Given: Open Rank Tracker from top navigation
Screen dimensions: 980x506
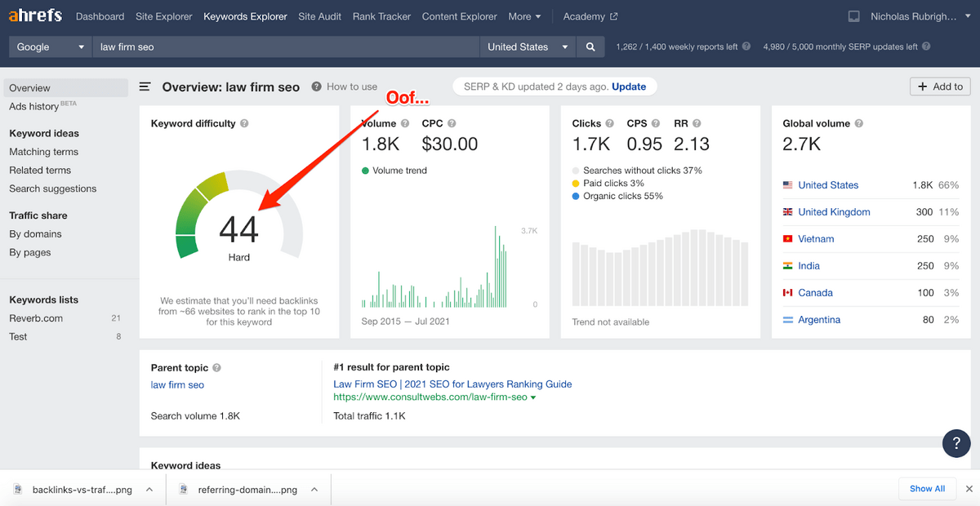Looking at the screenshot, I should pyautogui.click(x=382, y=16).
